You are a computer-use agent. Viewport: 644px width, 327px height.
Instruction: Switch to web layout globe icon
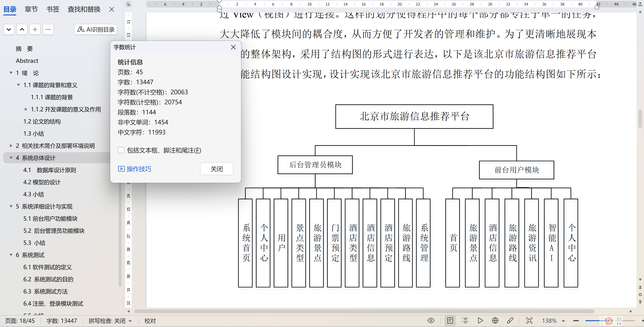coord(495,320)
